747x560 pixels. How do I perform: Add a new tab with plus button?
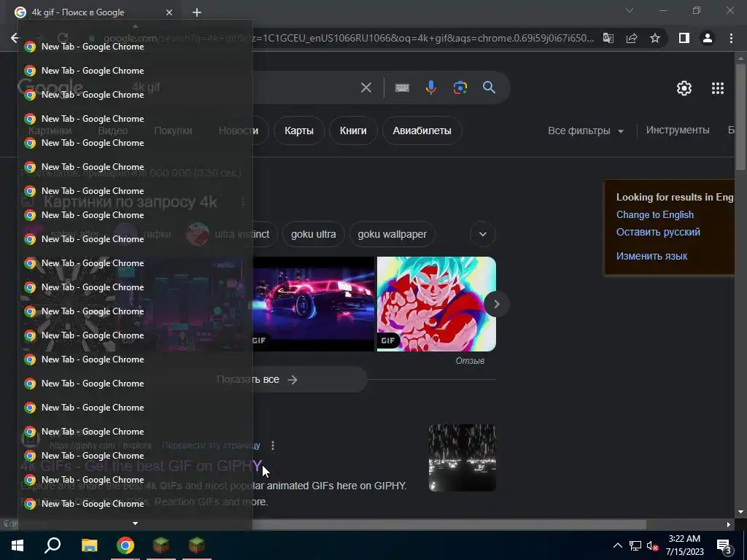(x=197, y=12)
